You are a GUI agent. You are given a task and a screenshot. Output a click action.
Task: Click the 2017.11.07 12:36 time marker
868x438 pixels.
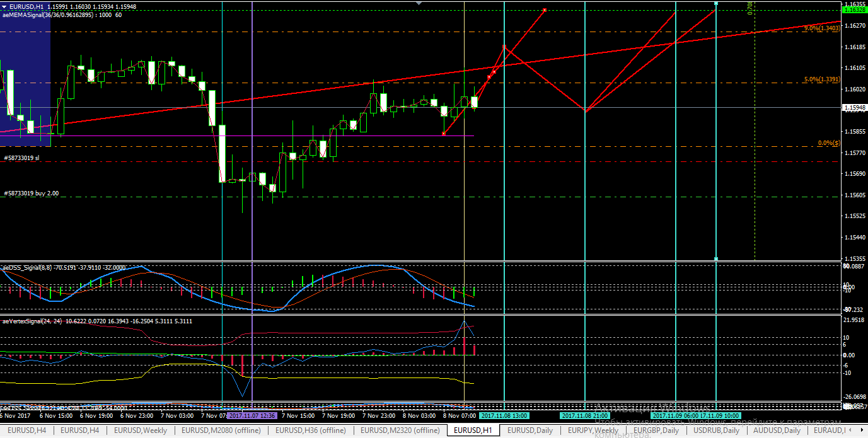(x=252, y=416)
